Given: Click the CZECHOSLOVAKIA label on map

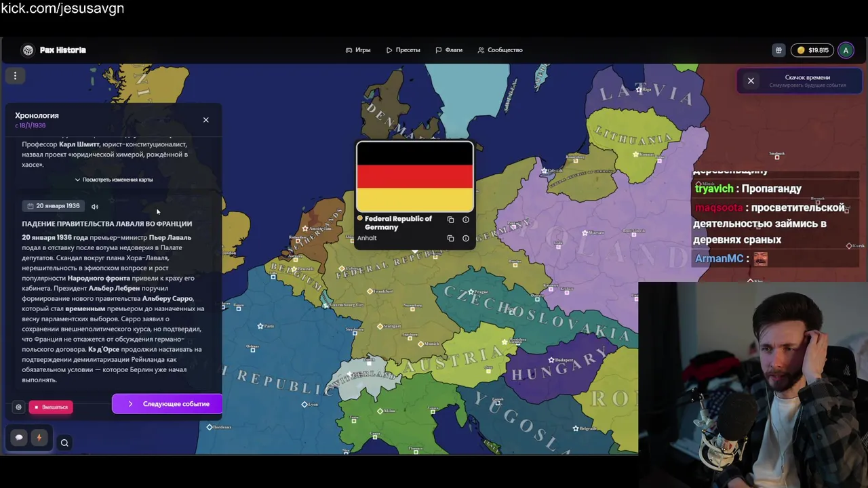Looking at the screenshot, I should (537, 314).
